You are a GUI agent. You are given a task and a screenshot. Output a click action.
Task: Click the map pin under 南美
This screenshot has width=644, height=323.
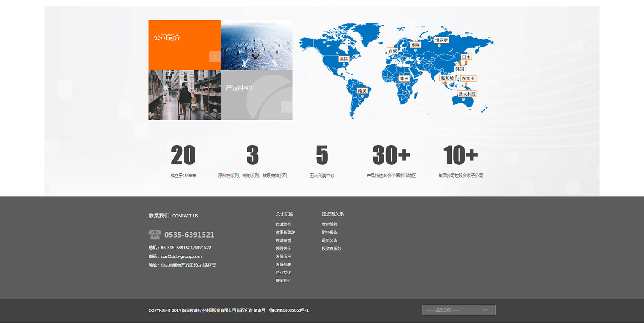[362, 96]
